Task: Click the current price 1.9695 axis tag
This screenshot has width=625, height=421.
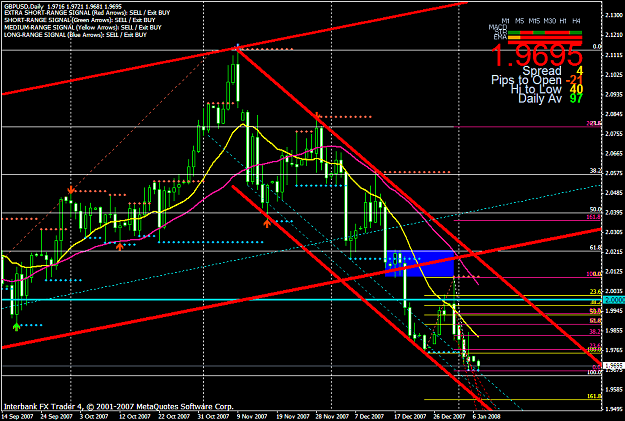Action: click(614, 366)
